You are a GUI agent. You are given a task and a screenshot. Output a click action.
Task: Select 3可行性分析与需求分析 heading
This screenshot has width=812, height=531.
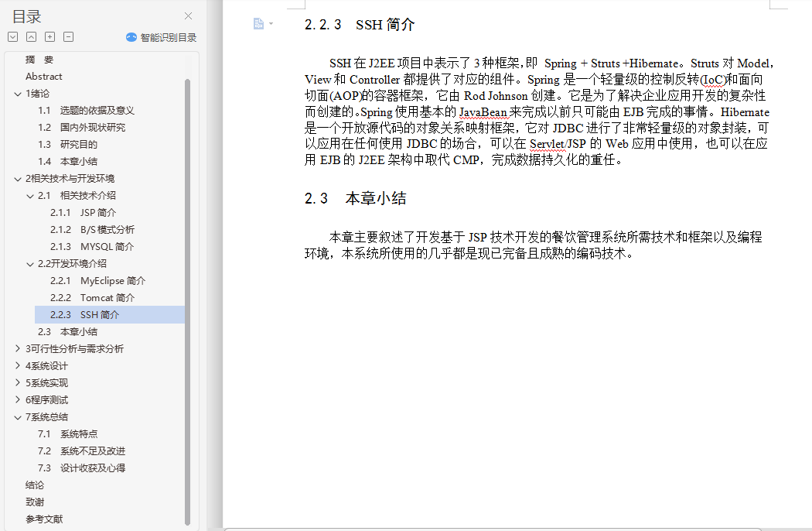pos(74,349)
